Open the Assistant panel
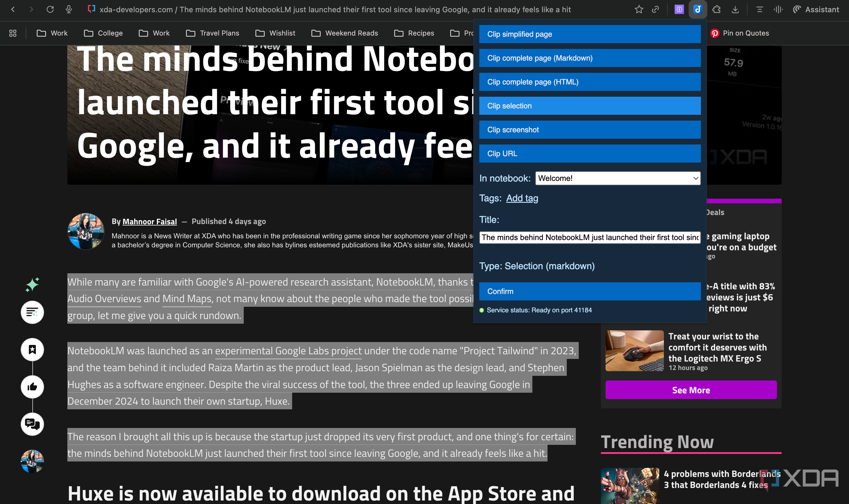 816,10
